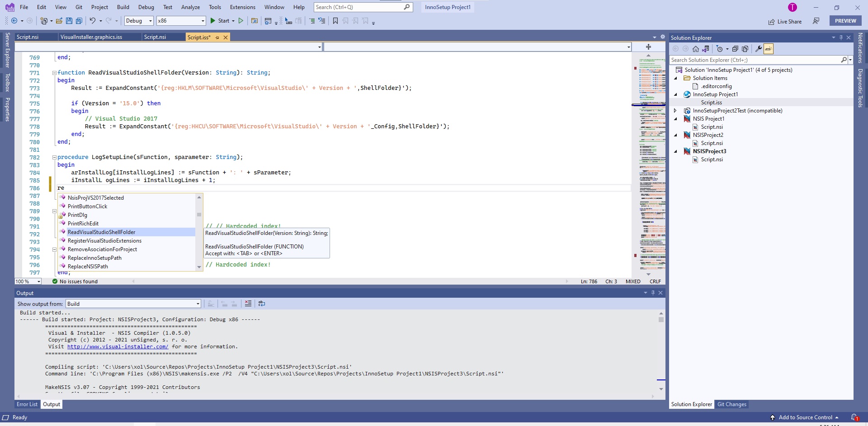868x426 pixels.
Task: Select .editorconfig in Solution Explorer
Action: coord(716,86)
